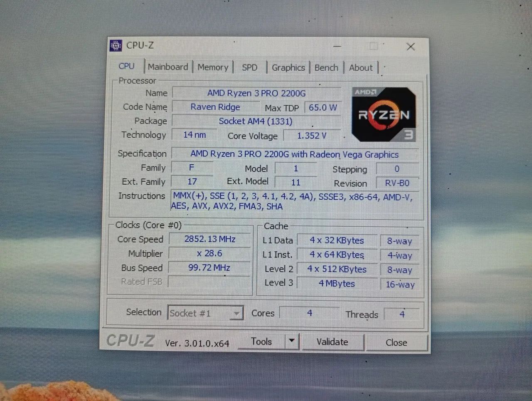
Task: Click the Max TDP value 65.0 W
Action: click(x=323, y=107)
